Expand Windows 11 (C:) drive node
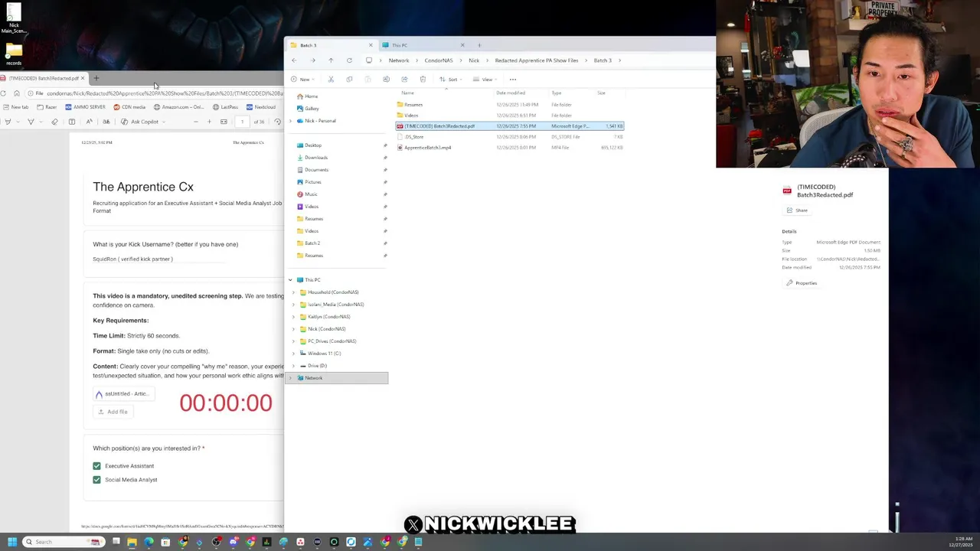This screenshot has width=980, height=551. point(293,354)
